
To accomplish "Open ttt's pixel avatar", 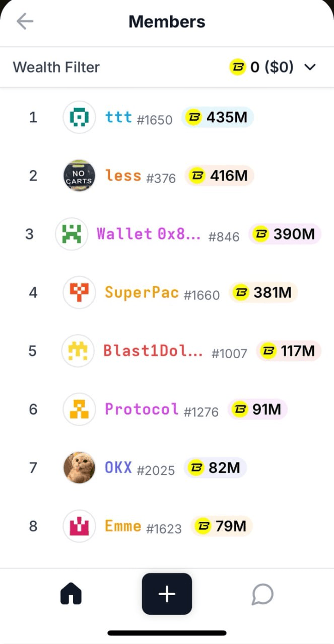I will (79, 117).
